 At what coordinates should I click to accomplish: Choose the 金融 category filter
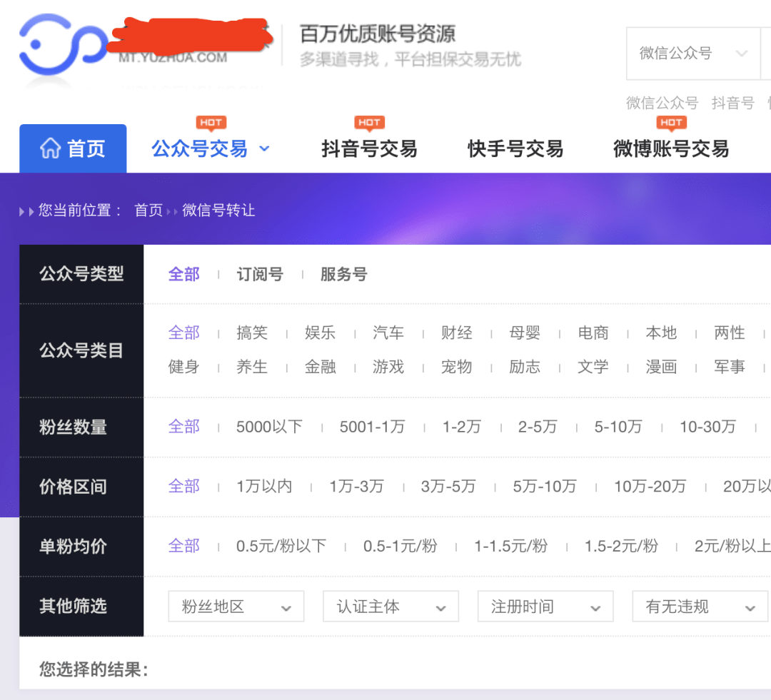tap(320, 367)
